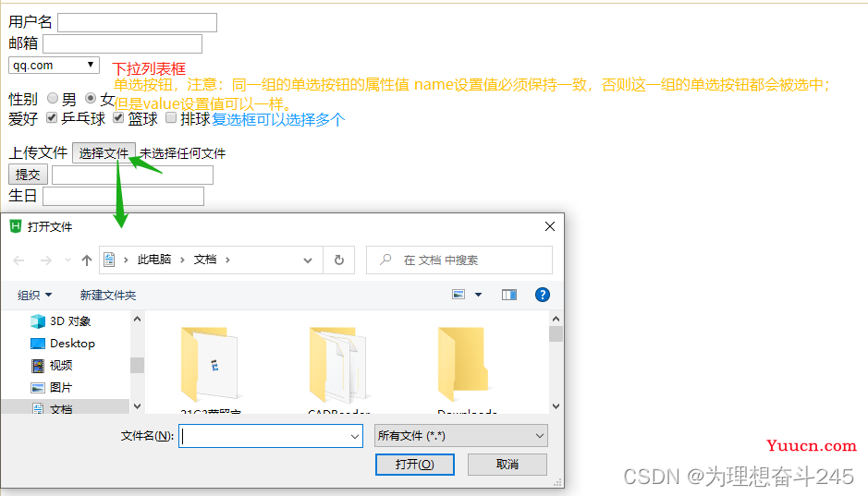Uncheck the 篮球 checkbox

118,117
